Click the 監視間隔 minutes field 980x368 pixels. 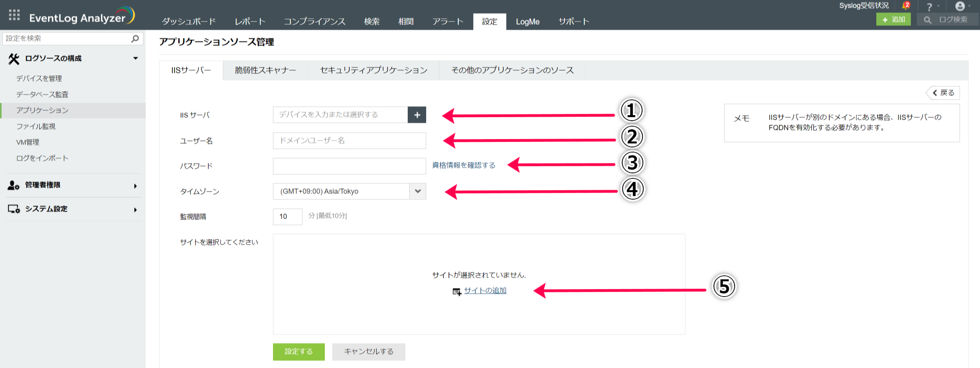(288, 217)
